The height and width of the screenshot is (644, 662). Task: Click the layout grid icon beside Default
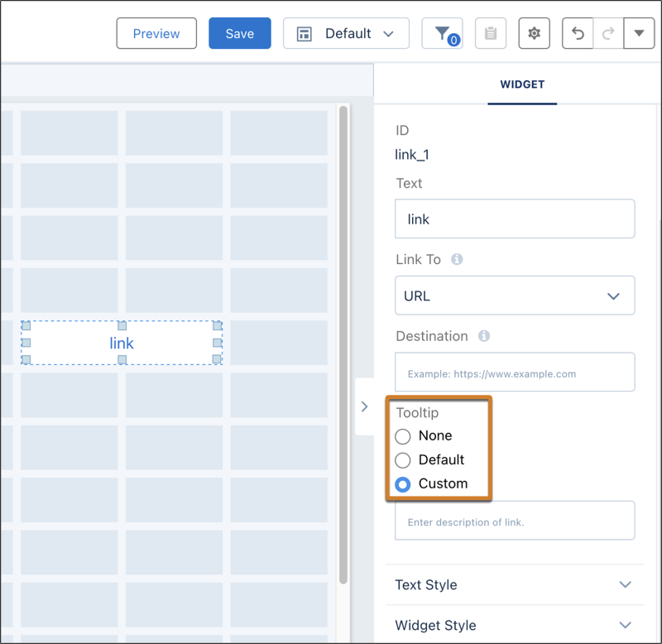(304, 34)
